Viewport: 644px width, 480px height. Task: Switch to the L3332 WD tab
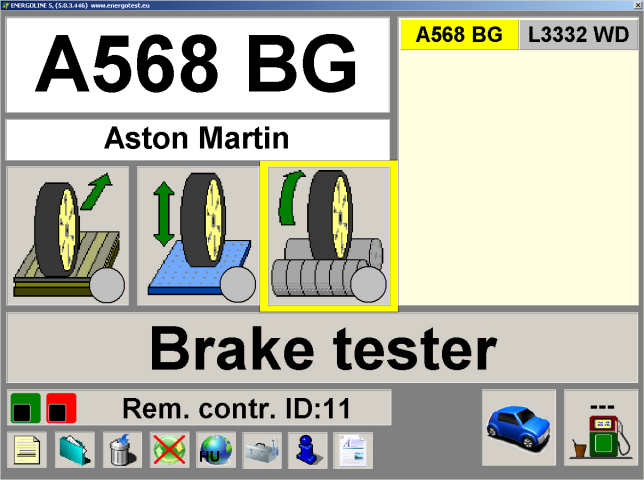click(x=578, y=35)
